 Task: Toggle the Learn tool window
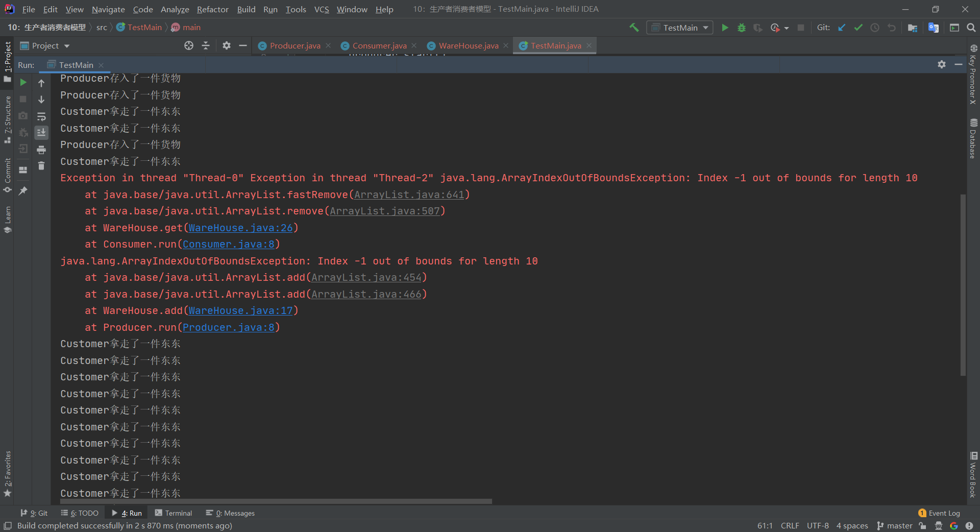[7, 220]
